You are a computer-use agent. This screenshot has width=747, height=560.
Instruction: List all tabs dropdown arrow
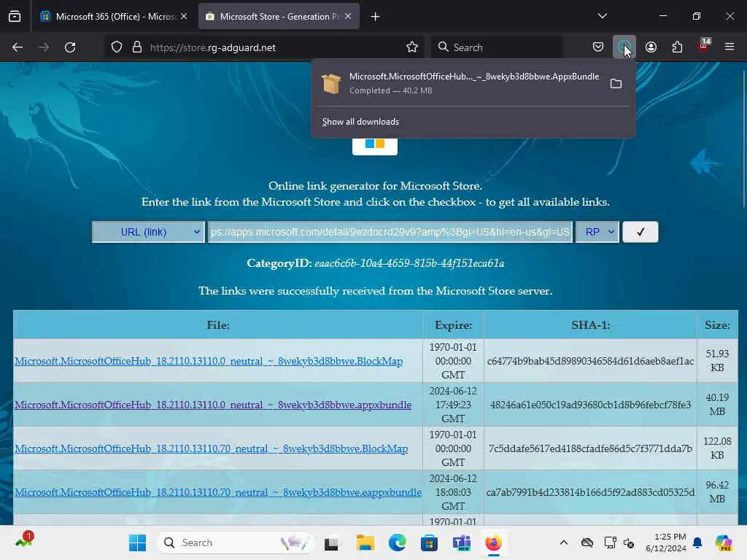[x=602, y=16]
